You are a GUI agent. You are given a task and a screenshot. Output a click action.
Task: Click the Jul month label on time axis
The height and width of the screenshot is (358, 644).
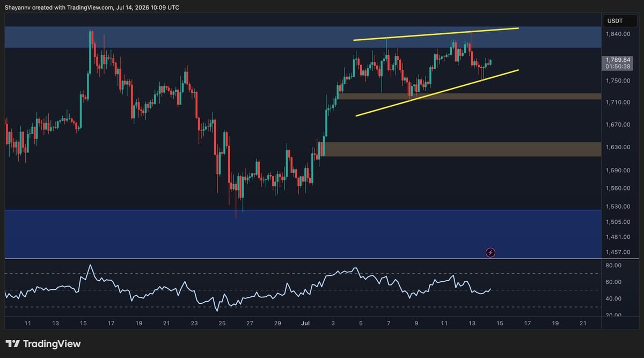tap(305, 324)
